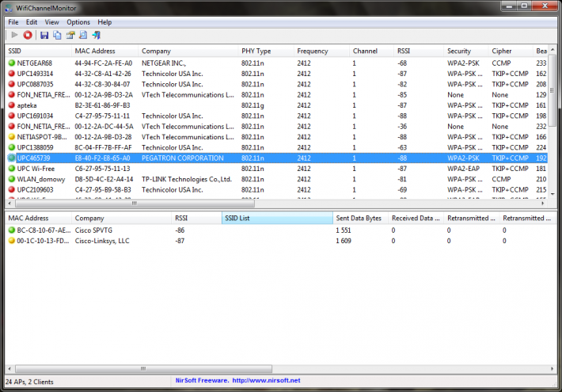Sort access points by RSSI column
The image size is (562, 392).
click(419, 51)
